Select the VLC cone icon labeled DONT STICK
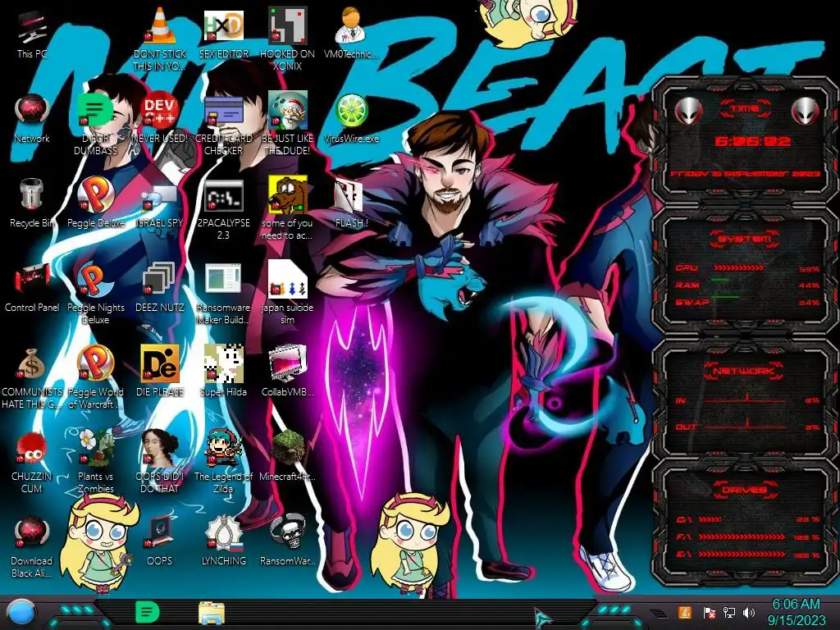Viewport: 840px width, 630px height. pos(160,27)
